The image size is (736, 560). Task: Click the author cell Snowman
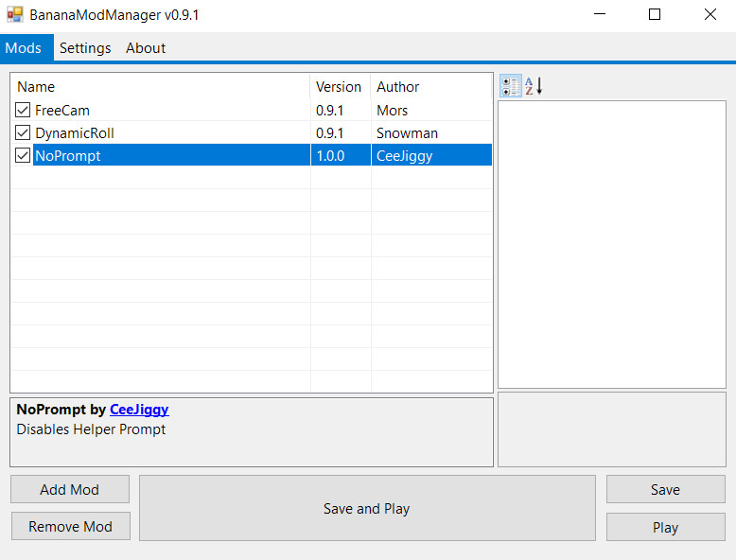407,132
